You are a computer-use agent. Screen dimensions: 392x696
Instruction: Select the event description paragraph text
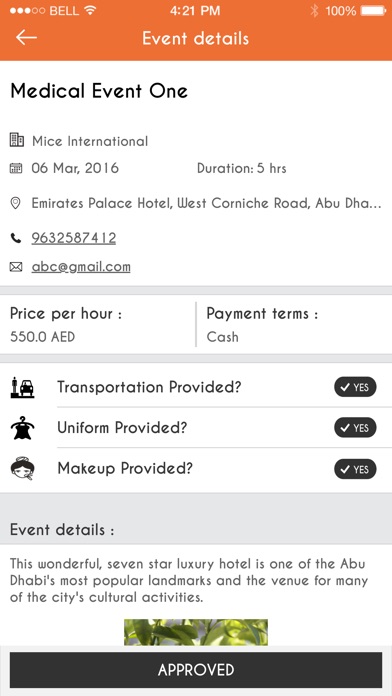pos(189,581)
